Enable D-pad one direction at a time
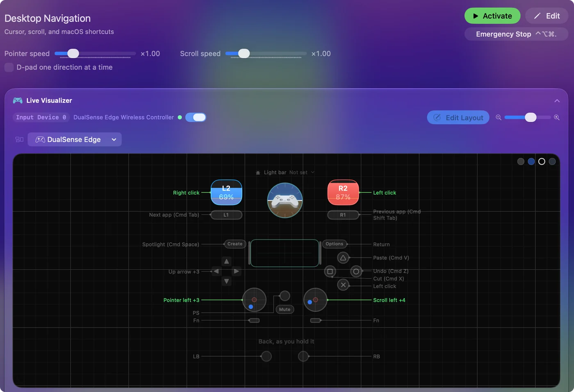 point(9,67)
